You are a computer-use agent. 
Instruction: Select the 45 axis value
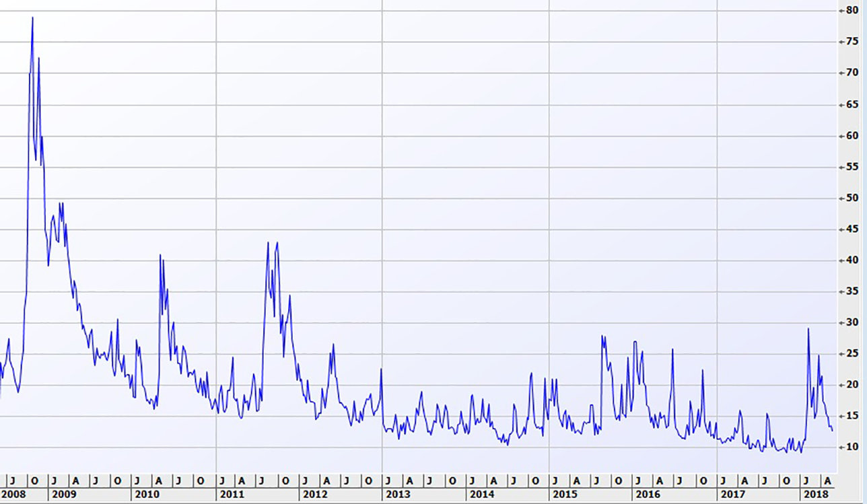pos(852,229)
